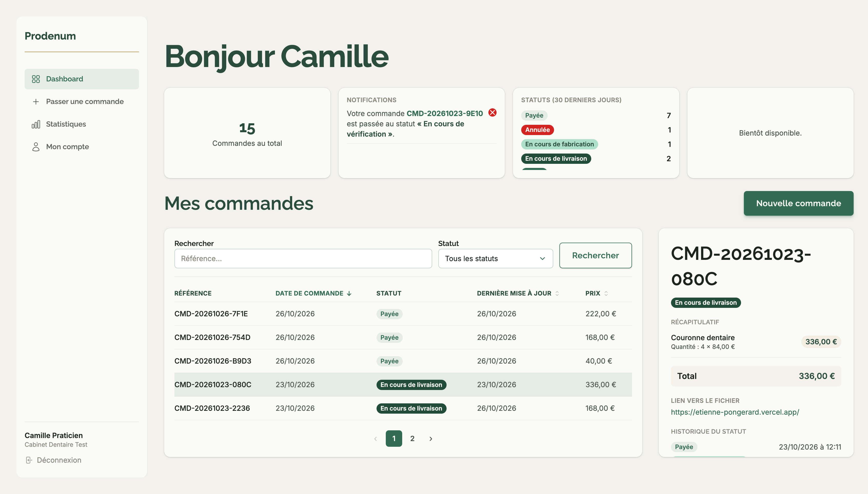Select page 1 in pagination

(394, 439)
